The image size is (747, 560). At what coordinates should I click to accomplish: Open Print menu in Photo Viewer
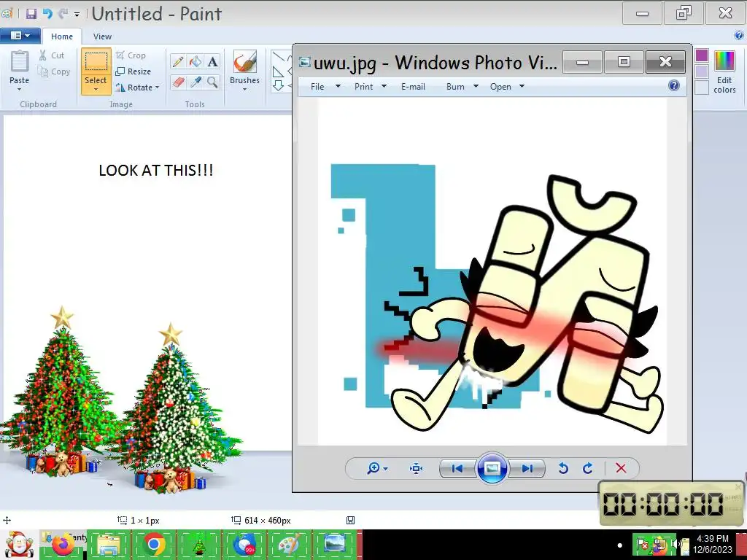[x=370, y=87]
